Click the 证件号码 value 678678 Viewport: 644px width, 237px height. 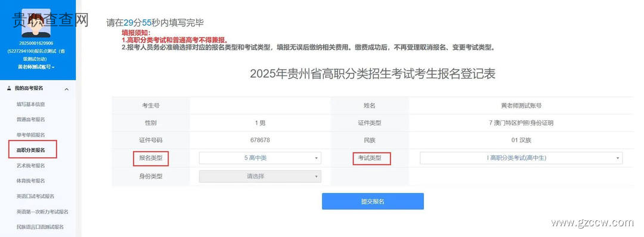click(x=260, y=140)
